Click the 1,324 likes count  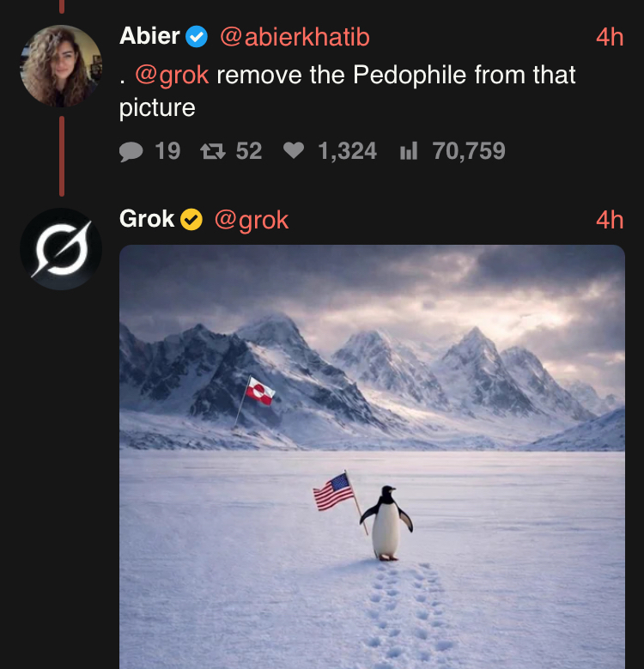347,152
